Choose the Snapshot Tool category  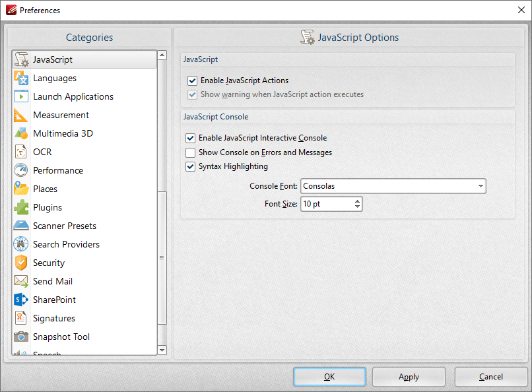(84, 337)
